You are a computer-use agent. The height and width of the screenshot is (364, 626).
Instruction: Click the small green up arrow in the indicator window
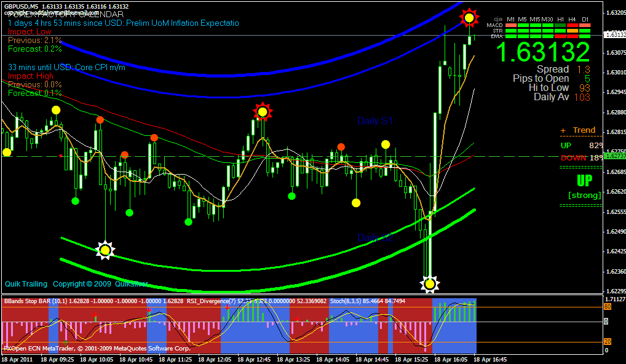66,343
